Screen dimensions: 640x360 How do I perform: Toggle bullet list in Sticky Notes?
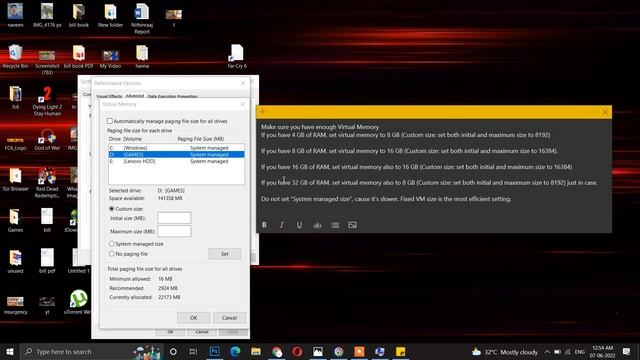coord(335,225)
